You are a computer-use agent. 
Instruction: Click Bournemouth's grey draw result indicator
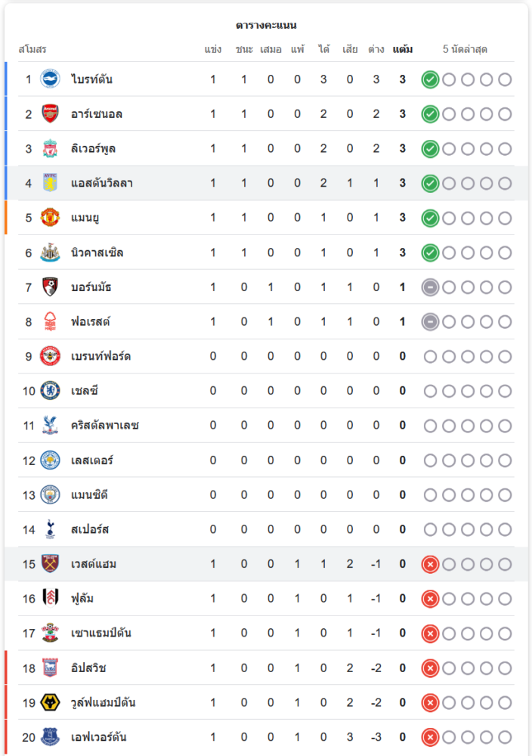pos(430,287)
